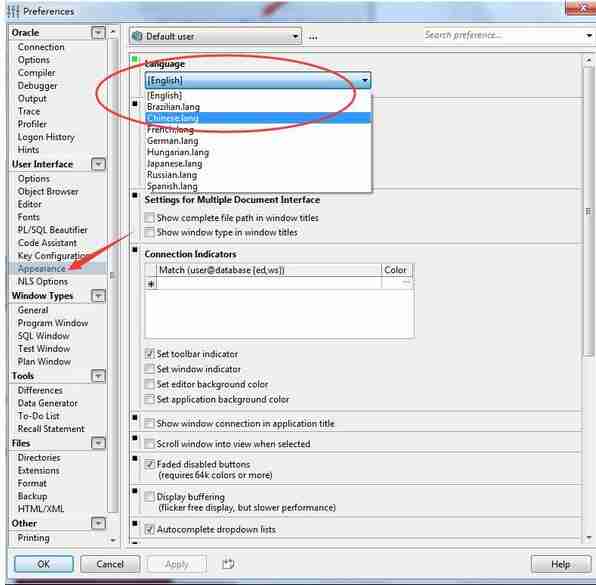Collapse the Other section
Viewport: 596px width, 585px height.
(x=98, y=523)
